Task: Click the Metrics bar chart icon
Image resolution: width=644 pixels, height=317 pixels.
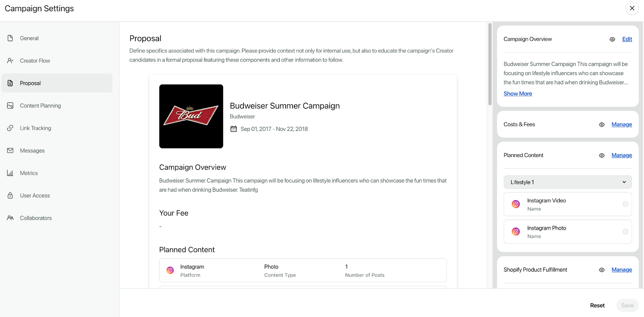Action: coord(10,173)
